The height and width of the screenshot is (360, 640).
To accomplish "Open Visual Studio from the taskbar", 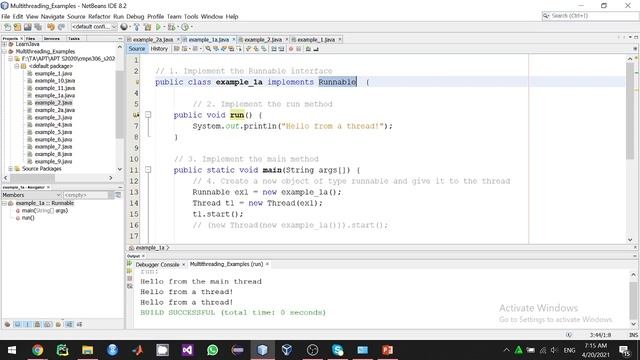I will (187, 350).
